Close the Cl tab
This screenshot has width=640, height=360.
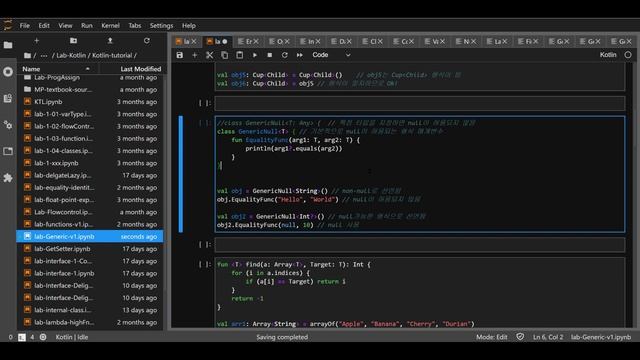380,41
